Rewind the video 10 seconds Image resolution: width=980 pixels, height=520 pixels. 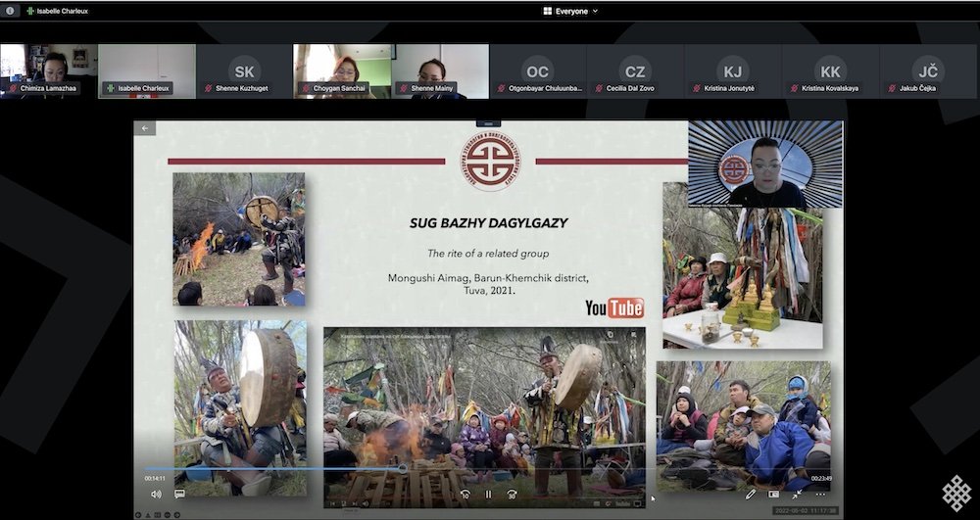[465, 495]
